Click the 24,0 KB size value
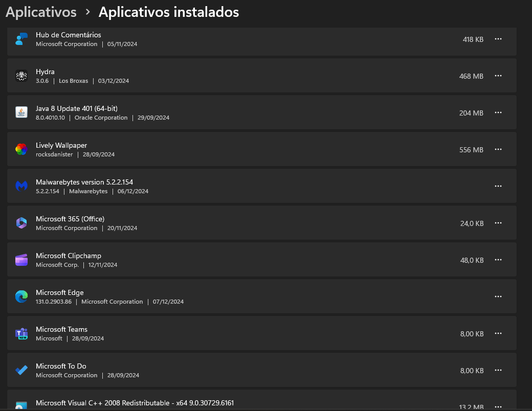Screen dimensions: 532x411 (472, 223)
